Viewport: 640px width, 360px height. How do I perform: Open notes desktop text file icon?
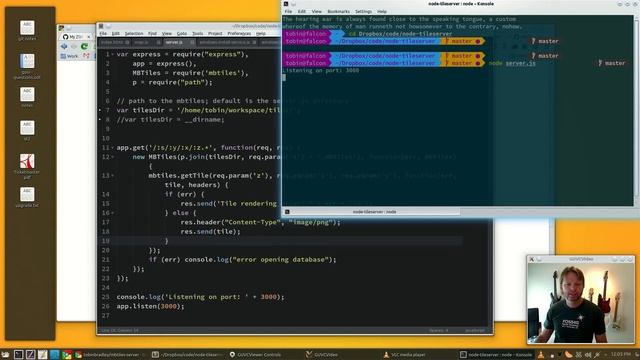[27, 97]
